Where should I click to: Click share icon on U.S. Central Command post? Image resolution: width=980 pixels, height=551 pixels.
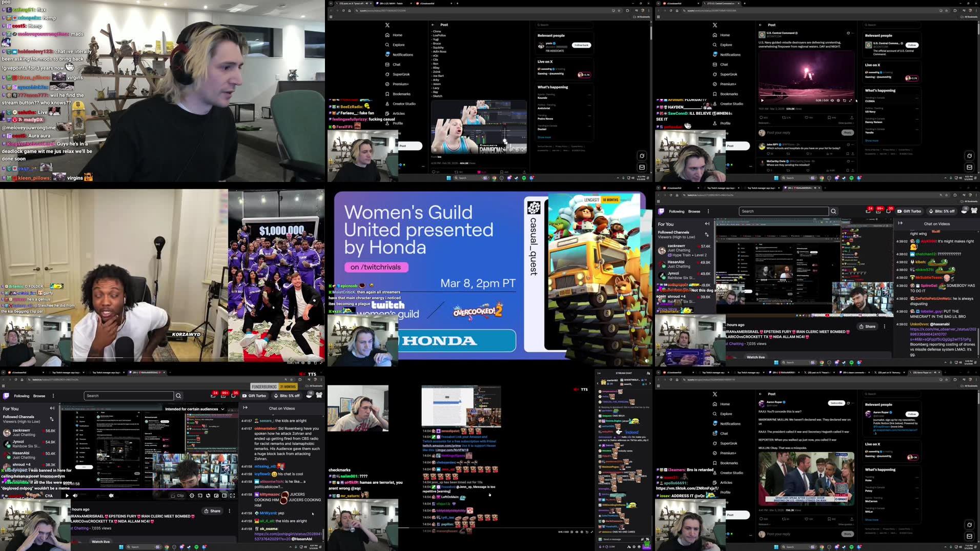pyautogui.click(x=852, y=117)
